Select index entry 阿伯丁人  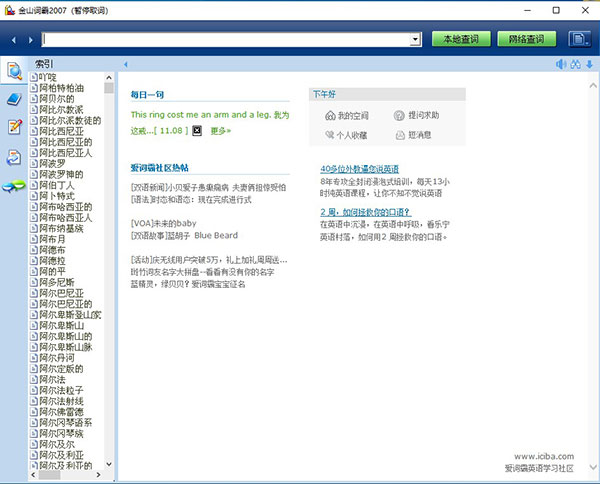57,185
